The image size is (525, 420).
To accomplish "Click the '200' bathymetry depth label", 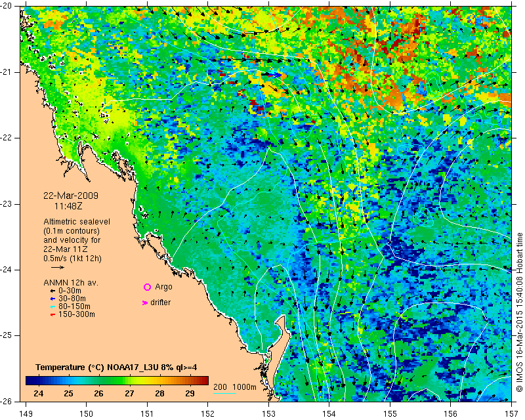I will [220, 387].
